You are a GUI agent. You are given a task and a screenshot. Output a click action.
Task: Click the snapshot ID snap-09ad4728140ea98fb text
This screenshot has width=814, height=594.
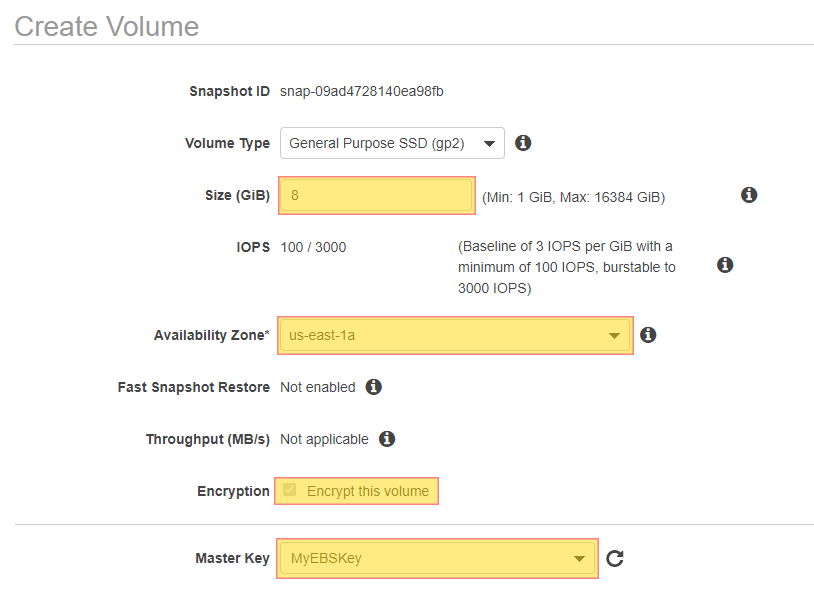(x=362, y=91)
